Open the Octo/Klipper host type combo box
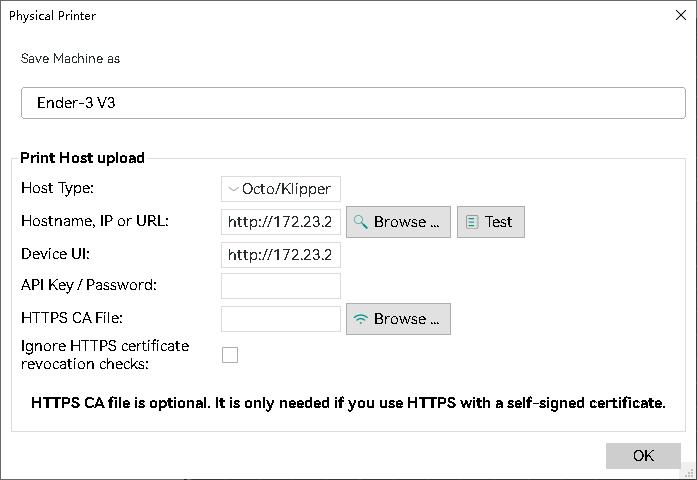 point(281,189)
